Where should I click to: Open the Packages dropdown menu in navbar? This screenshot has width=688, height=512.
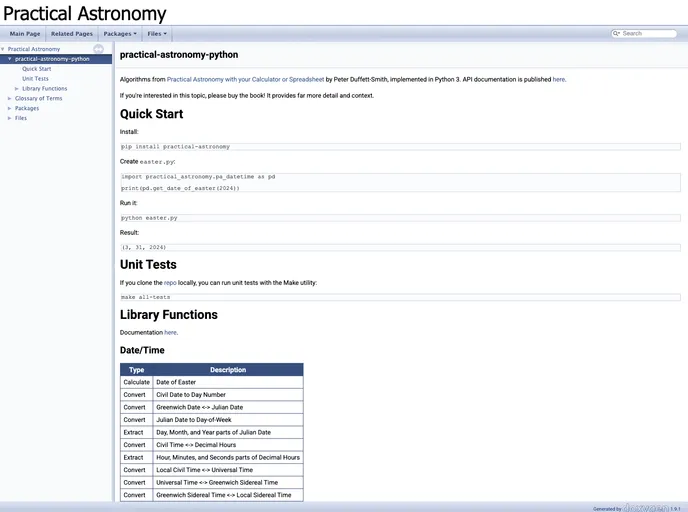120,34
